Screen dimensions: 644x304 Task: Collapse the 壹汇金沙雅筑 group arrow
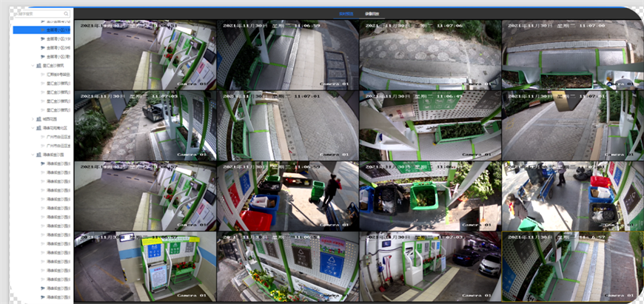[x=32, y=66]
